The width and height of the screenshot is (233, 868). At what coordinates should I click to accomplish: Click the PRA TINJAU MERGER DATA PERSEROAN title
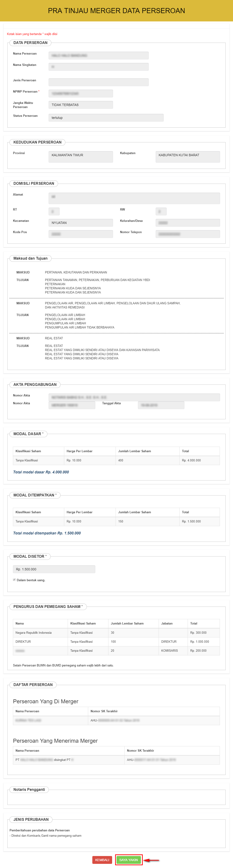(x=116, y=11)
